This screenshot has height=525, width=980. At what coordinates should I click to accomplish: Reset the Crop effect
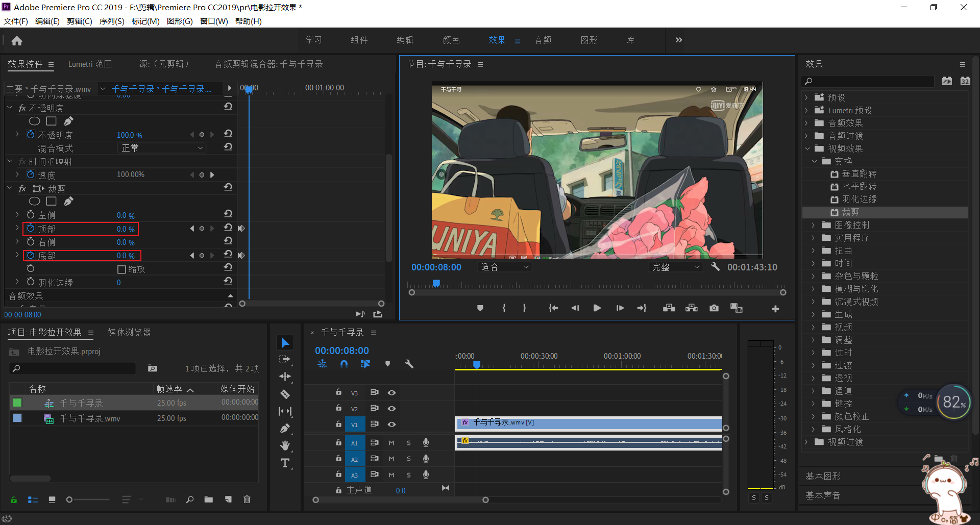pos(228,187)
